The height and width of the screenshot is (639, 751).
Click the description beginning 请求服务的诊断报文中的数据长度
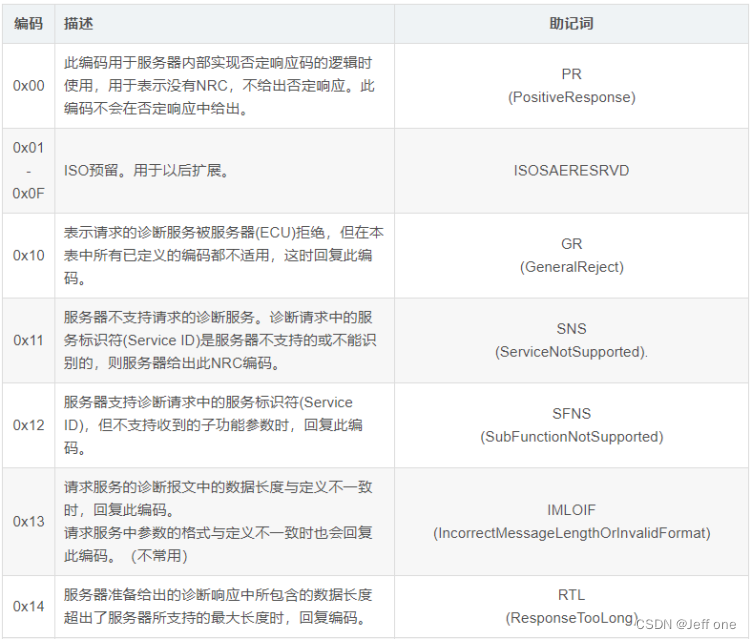(x=224, y=521)
